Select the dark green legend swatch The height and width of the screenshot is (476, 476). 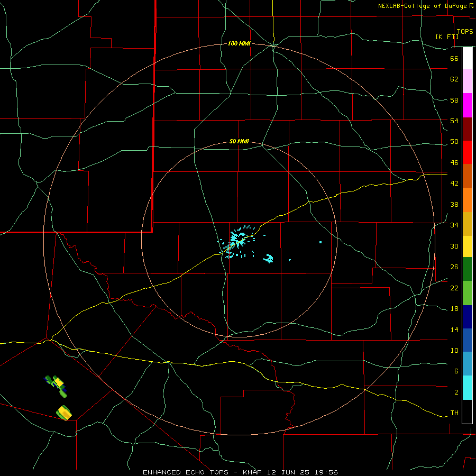[x=467, y=269]
